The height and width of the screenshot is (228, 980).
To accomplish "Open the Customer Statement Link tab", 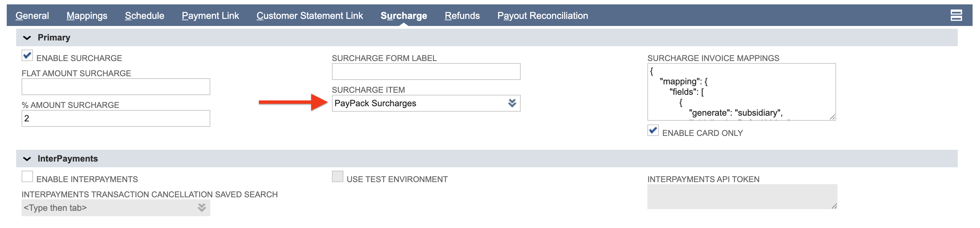I will click(310, 16).
